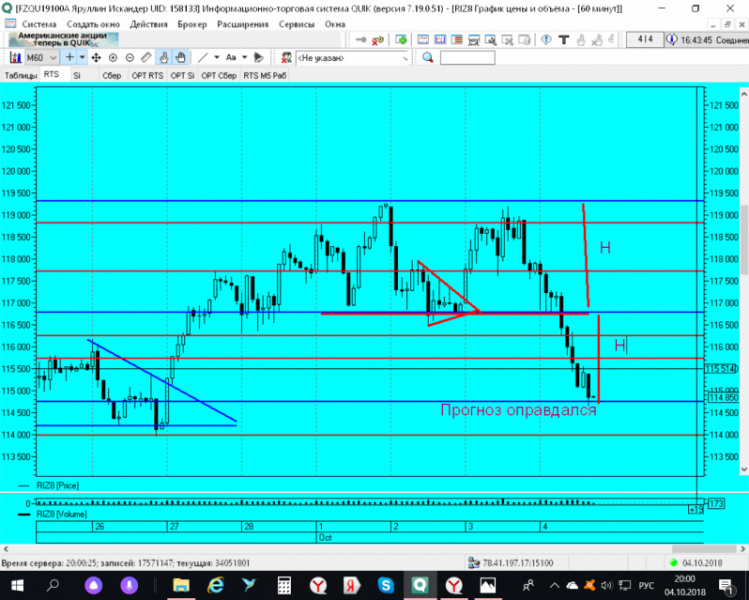Toggle the pointing hand tool
Screen dimensions: 749x600
[163, 58]
